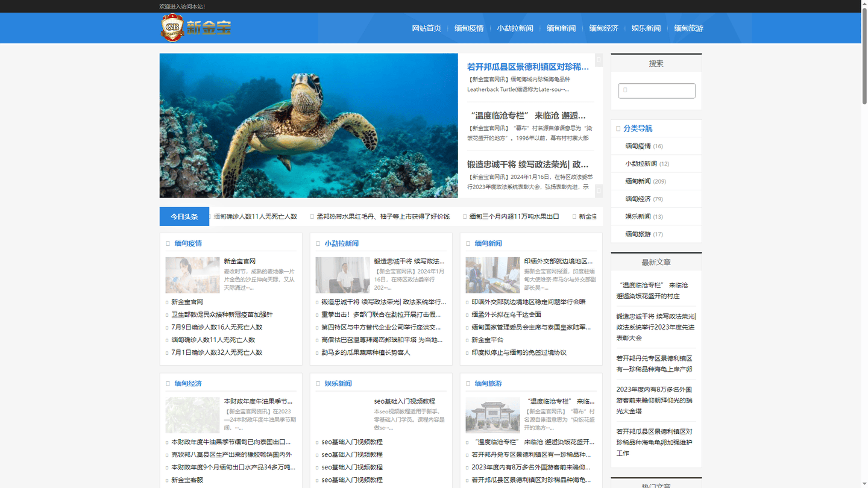Click the 小勐拉新闻 section heading
The image size is (868, 488).
(x=342, y=243)
